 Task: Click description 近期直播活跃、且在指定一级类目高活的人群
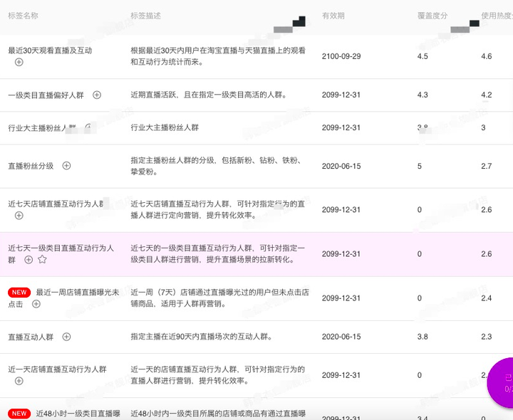tap(209, 95)
